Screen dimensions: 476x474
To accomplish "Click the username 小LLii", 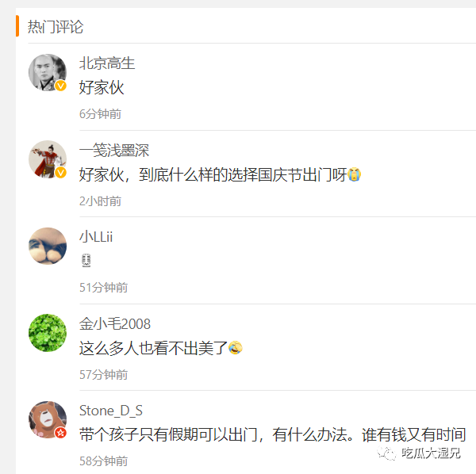I will pyautogui.click(x=96, y=237).
